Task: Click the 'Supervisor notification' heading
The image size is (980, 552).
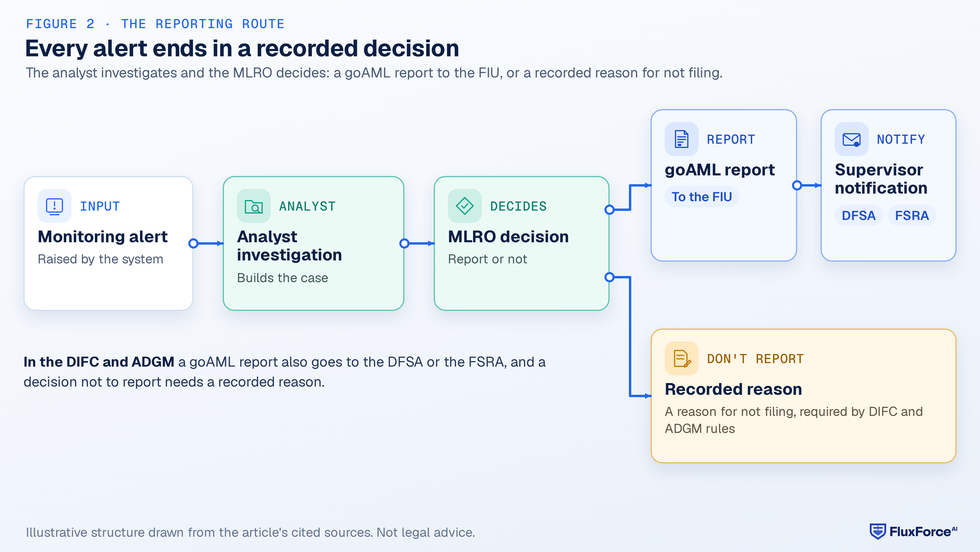Action: (881, 179)
